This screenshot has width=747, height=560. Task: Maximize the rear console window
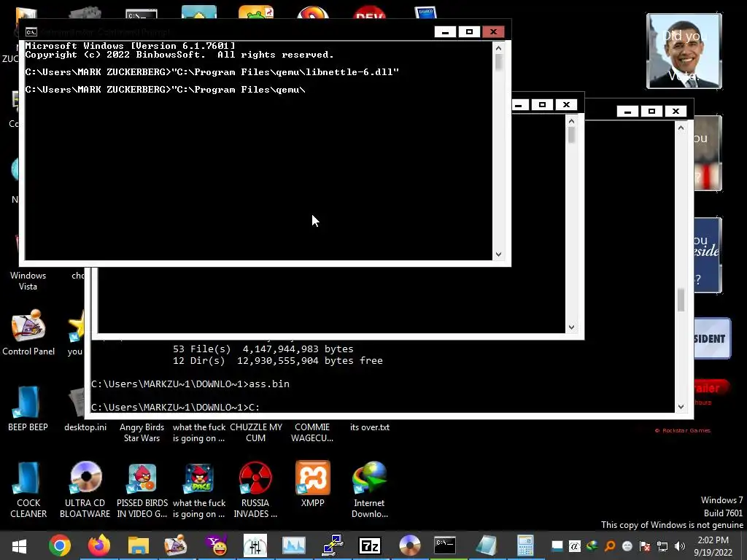coord(651,112)
